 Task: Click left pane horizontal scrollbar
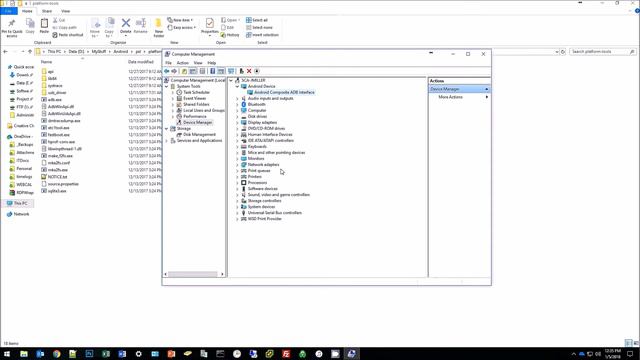coord(194,274)
